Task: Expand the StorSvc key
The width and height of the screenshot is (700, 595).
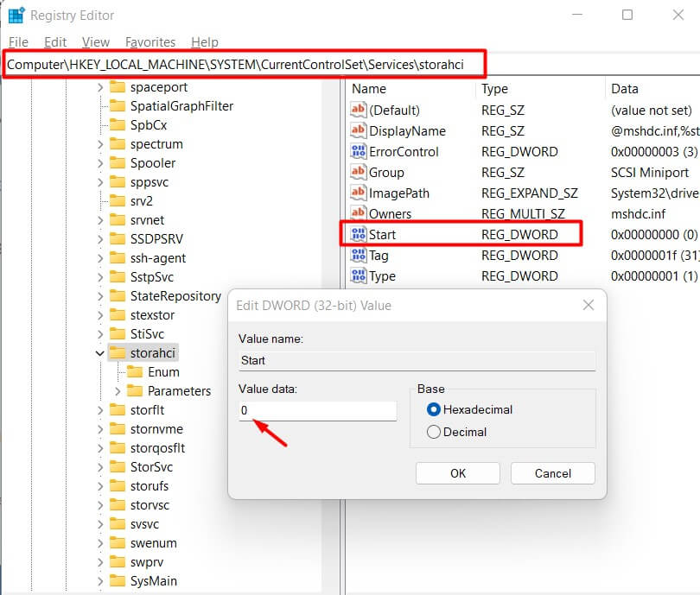Action: point(100,467)
